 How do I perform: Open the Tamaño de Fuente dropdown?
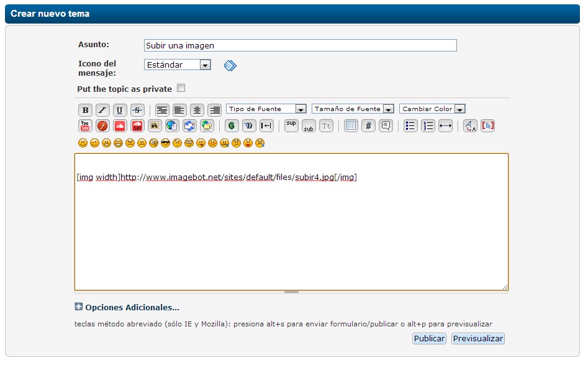[353, 109]
